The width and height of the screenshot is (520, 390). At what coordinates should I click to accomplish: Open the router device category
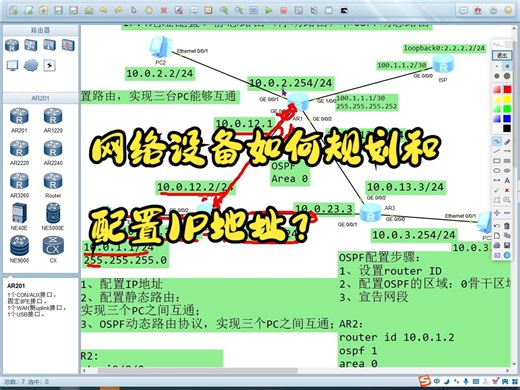12,45
